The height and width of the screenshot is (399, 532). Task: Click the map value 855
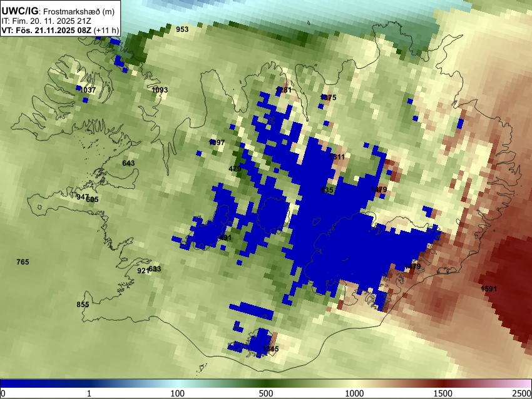point(83,305)
